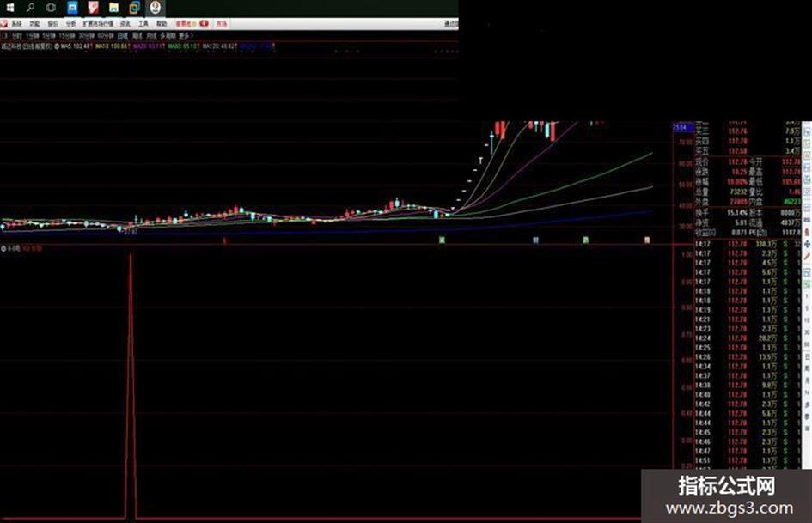Click the 换手 15.14% turnover value
This screenshot has height=523, width=812.
click(x=737, y=212)
